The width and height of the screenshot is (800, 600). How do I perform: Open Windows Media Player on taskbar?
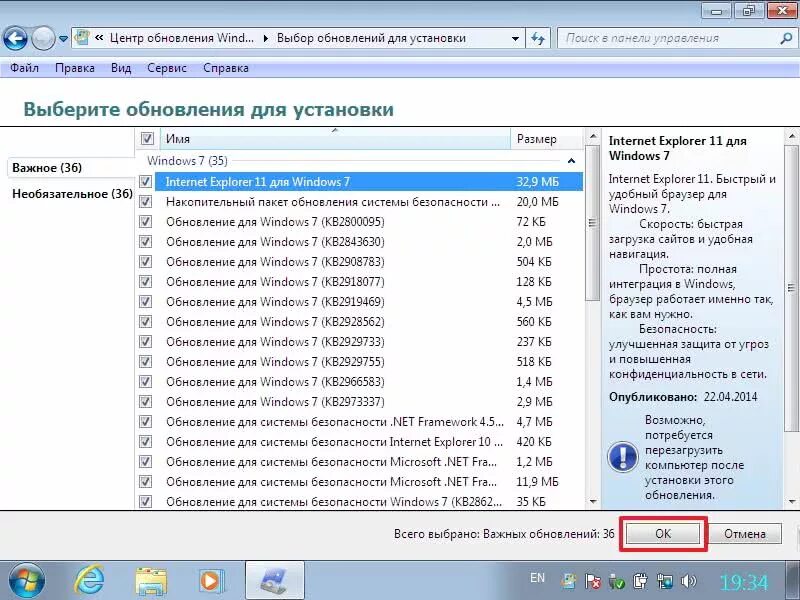(x=210, y=581)
